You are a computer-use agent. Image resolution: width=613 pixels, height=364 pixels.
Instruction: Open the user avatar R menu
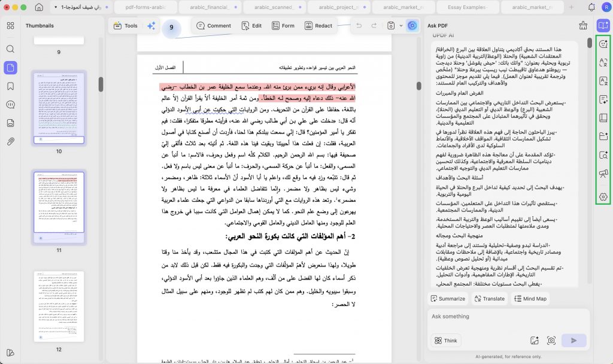click(x=606, y=7)
